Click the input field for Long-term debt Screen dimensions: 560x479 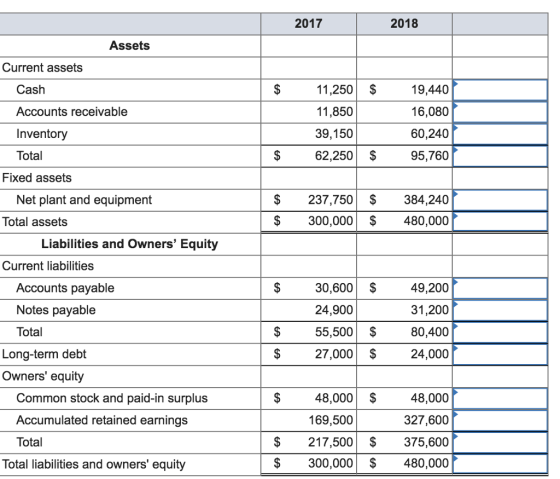pyautogui.click(x=500, y=354)
